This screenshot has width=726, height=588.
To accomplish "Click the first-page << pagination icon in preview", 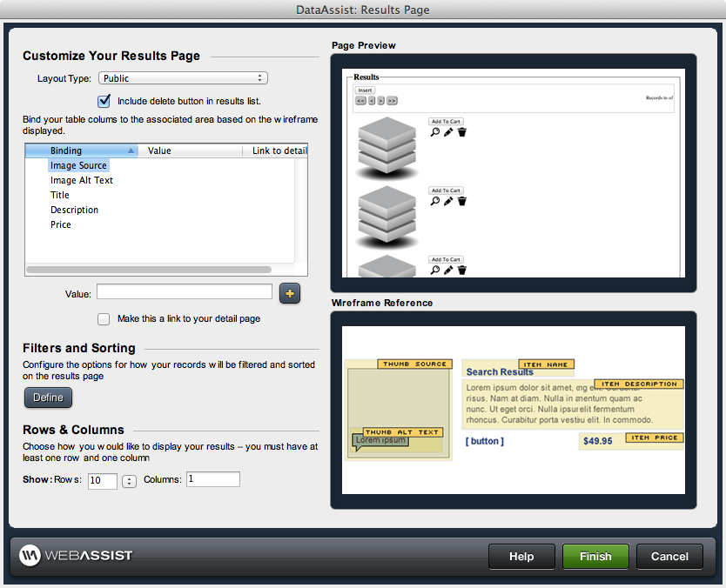I will tap(361, 101).
